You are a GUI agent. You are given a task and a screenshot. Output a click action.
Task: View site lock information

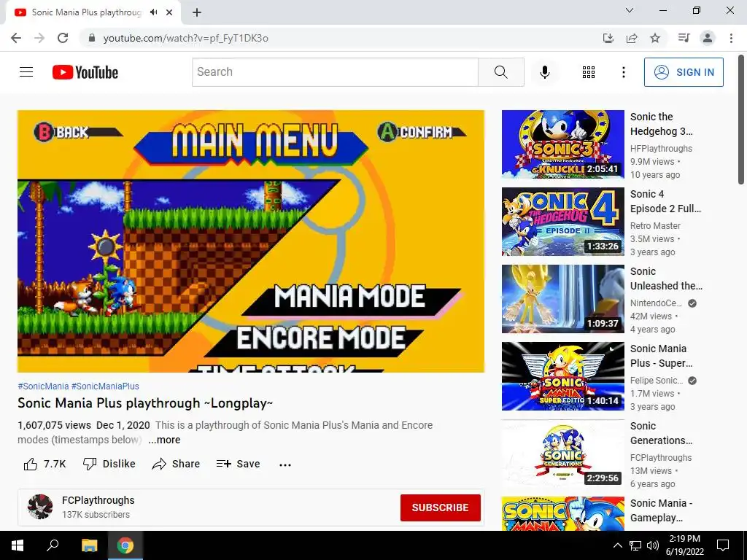92,38
